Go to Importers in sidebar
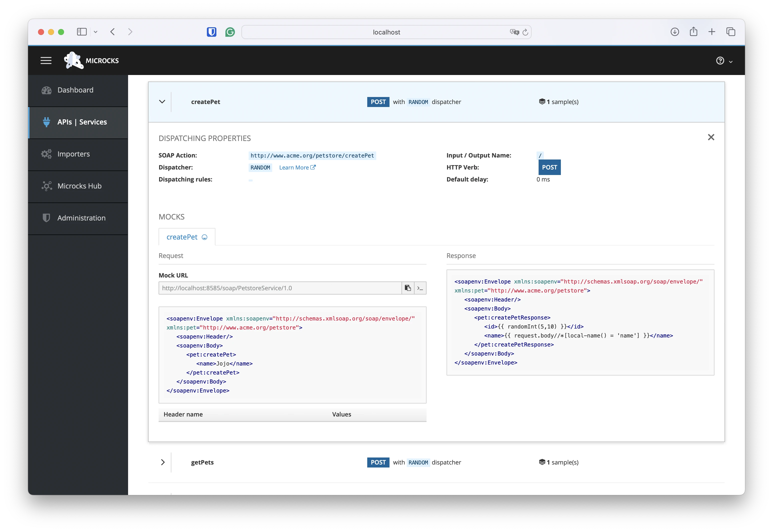 pyautogui.click(x=73, y=154)
